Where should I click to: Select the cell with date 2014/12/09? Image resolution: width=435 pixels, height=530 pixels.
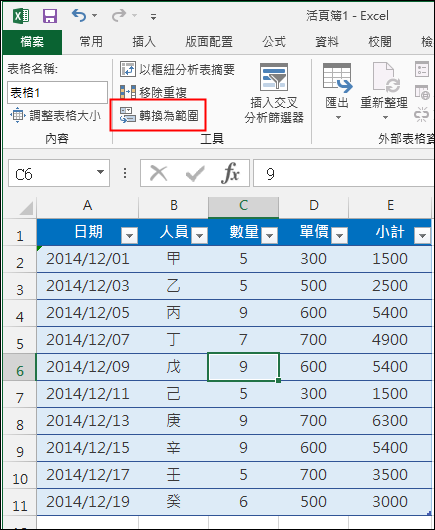click(x=88, y=367)
